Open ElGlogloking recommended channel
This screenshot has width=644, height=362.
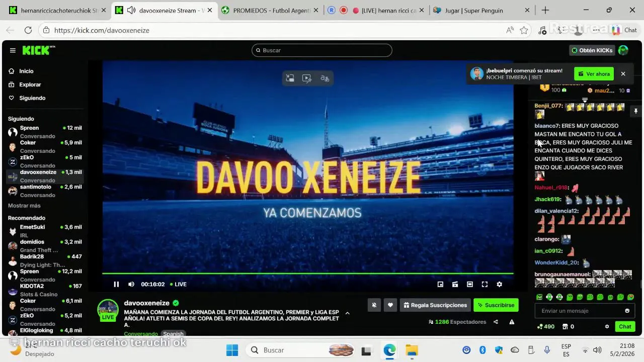45,331
